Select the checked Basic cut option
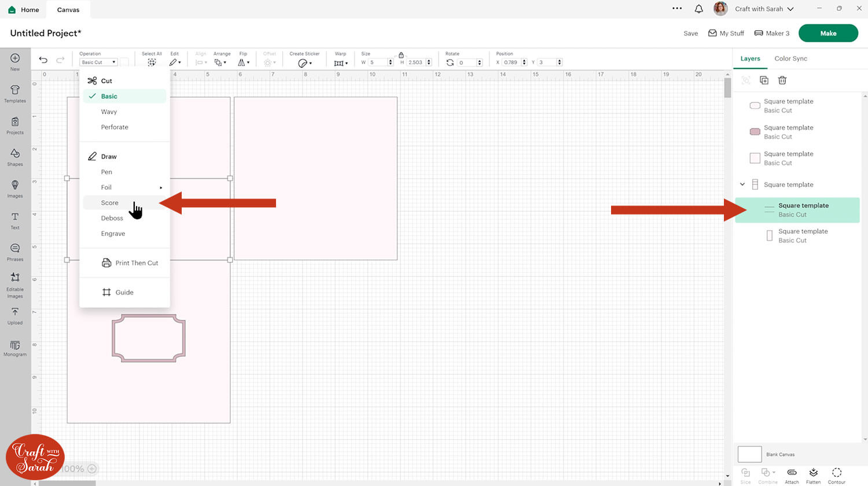This screenshot has height=486, width=868. click(124, 96)
